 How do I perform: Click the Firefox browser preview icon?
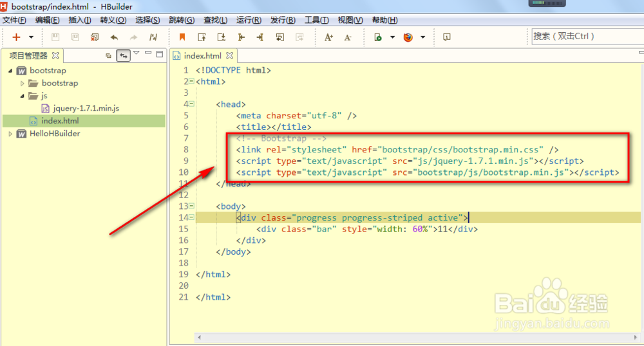408,37
